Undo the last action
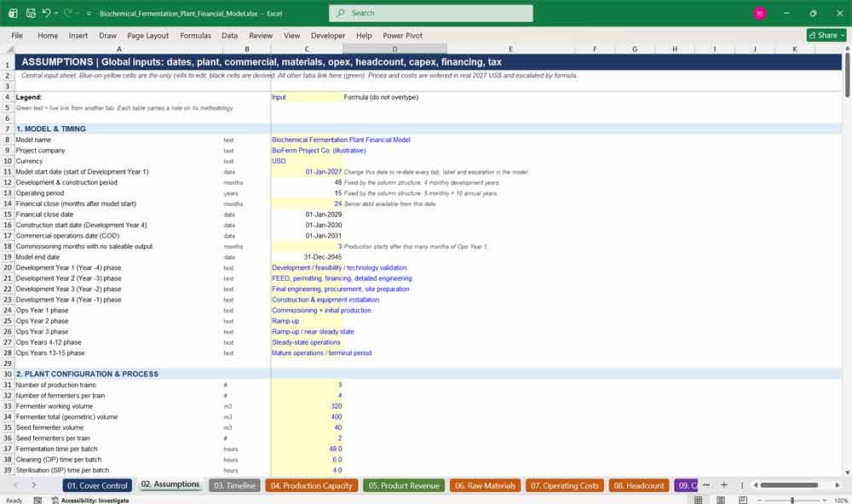This screenshot has height=504, width=852. pos(47,13)
